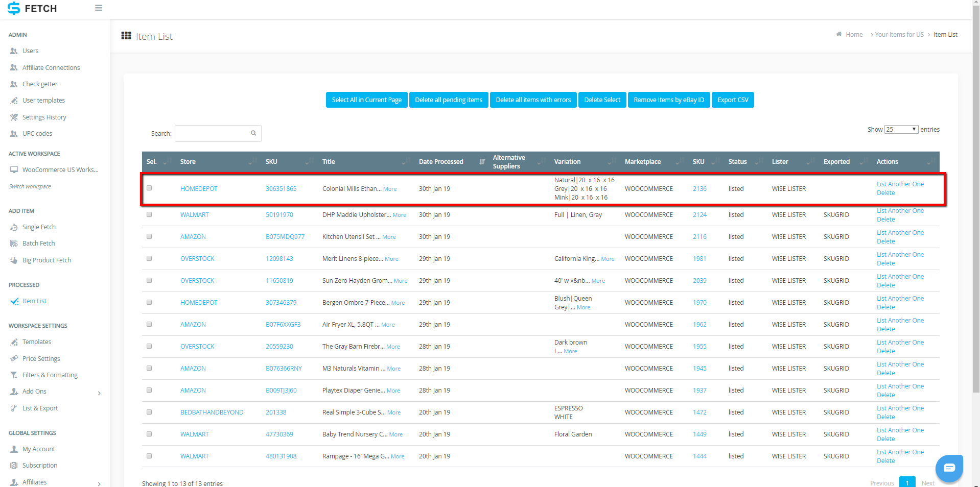
Task: Click the Home breadcrumb house icon
Action: pos(839,34)
